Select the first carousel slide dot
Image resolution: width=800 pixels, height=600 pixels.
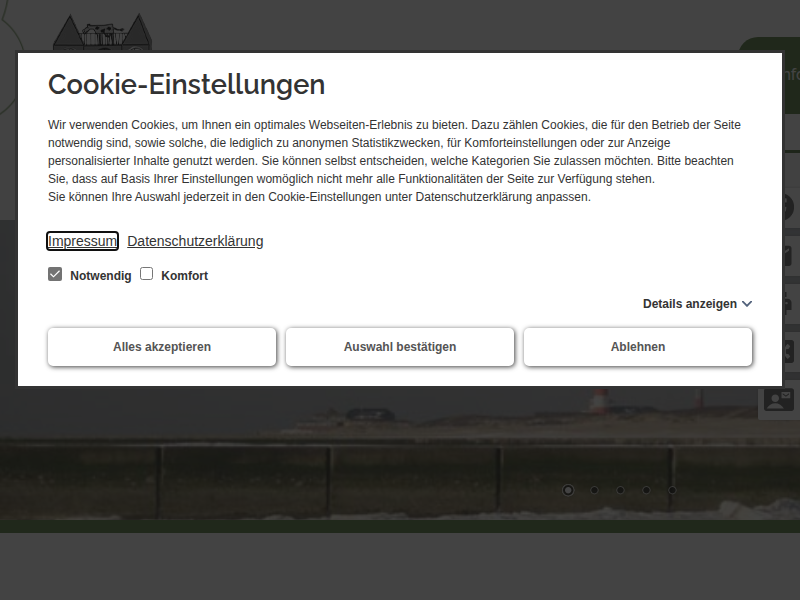click(568, 490)
